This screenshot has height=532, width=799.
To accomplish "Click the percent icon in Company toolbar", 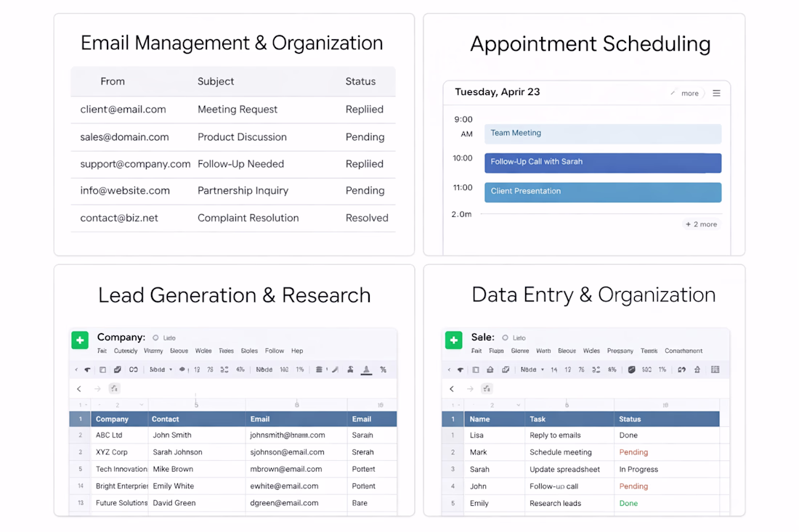I will [384, 369].
